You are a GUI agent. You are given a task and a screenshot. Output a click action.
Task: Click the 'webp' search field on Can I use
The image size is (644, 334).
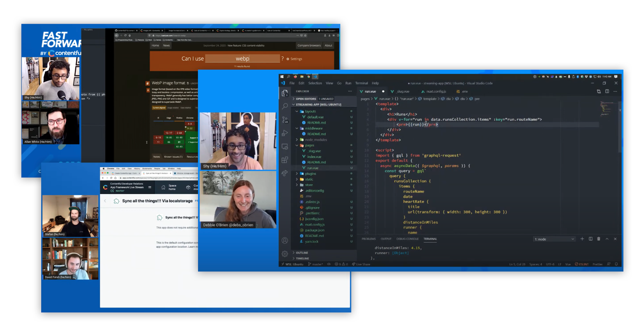tap(242, 59)
